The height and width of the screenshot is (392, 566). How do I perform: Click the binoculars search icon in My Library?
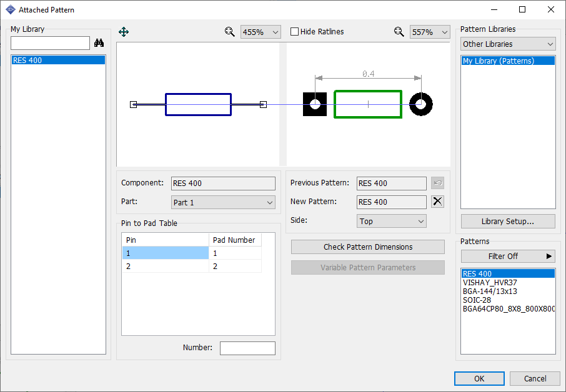pos(99,43)
